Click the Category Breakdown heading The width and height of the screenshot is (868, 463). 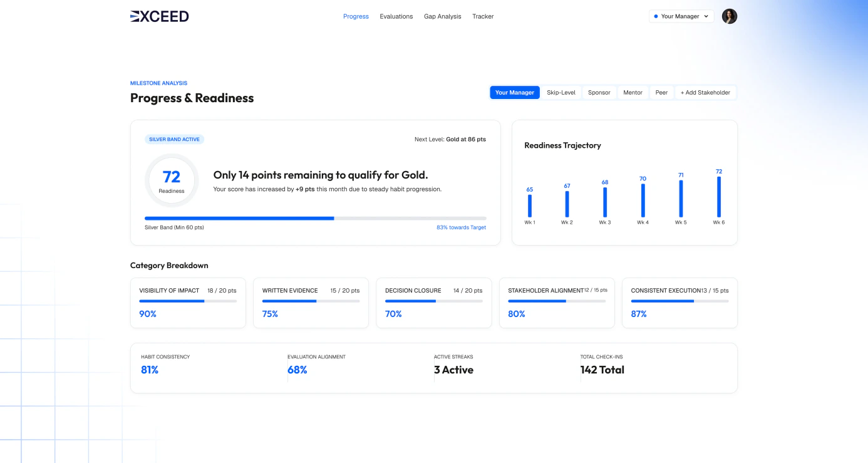tap(169, 266)
